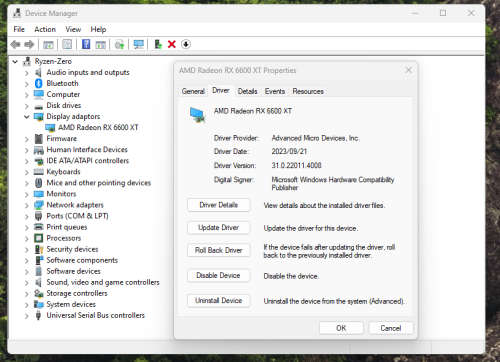Click the Cancel button
The image size is (500, 362).
[391, 328]
